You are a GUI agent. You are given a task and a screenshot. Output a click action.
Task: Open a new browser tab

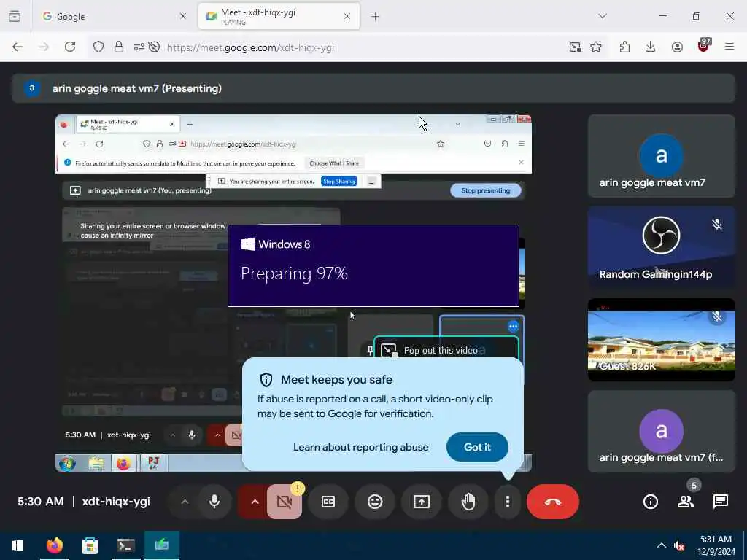click(376, 17)
